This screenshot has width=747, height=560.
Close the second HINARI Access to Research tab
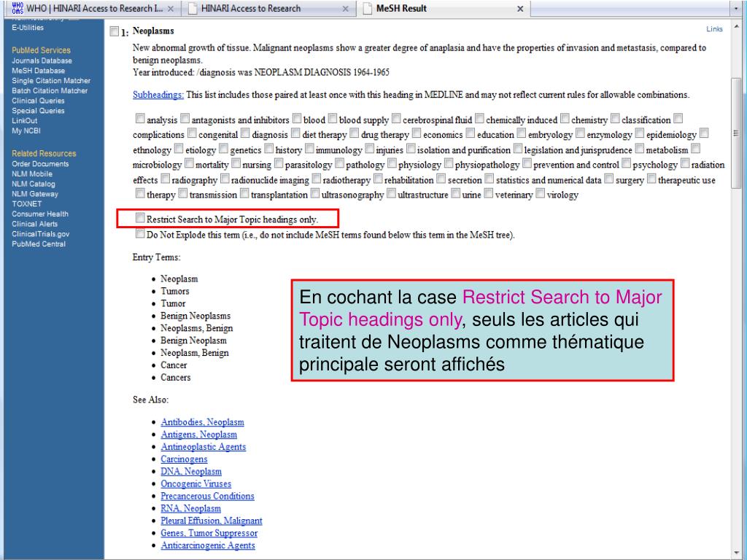pyautogui.click(x=345, y=9)
